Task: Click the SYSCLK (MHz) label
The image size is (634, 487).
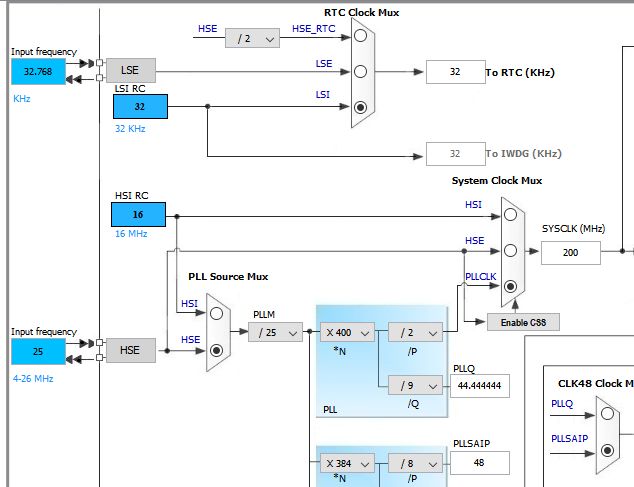Action: 573,229
